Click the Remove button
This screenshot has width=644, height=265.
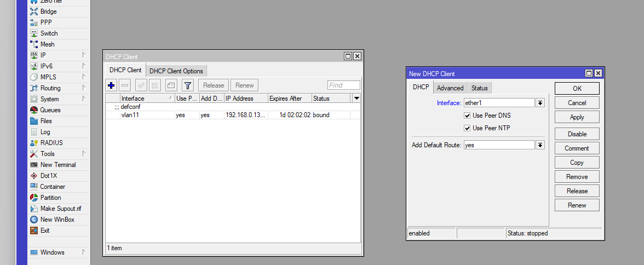click(x=577, y=177)
